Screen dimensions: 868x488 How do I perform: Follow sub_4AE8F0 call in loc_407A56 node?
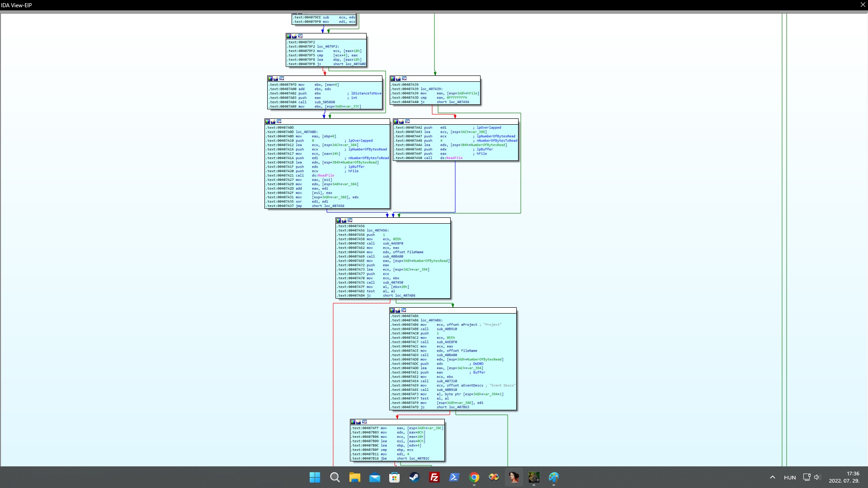coord(393,244)
